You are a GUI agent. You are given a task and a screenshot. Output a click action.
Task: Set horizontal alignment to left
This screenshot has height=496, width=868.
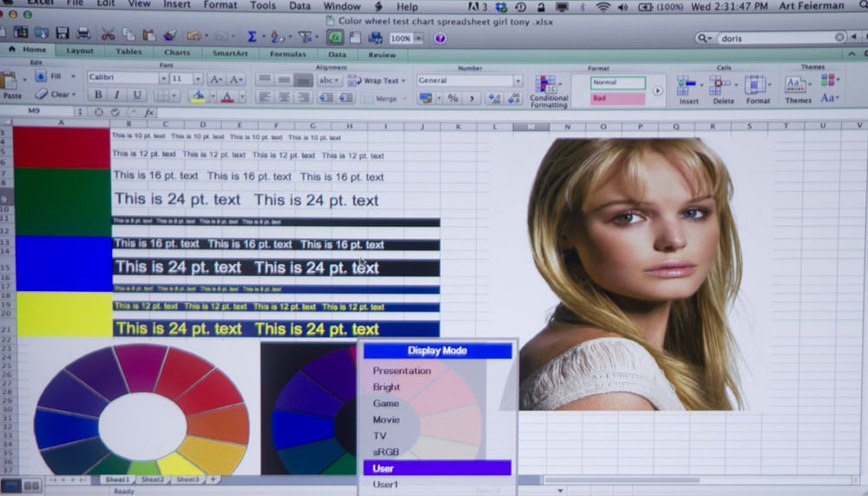[x=265, y=97]
